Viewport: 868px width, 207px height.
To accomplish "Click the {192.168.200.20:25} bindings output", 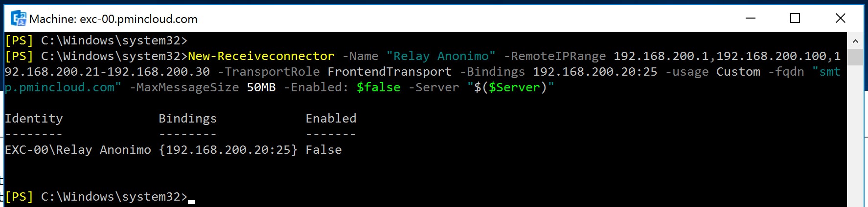I will (x=228, y=150).
